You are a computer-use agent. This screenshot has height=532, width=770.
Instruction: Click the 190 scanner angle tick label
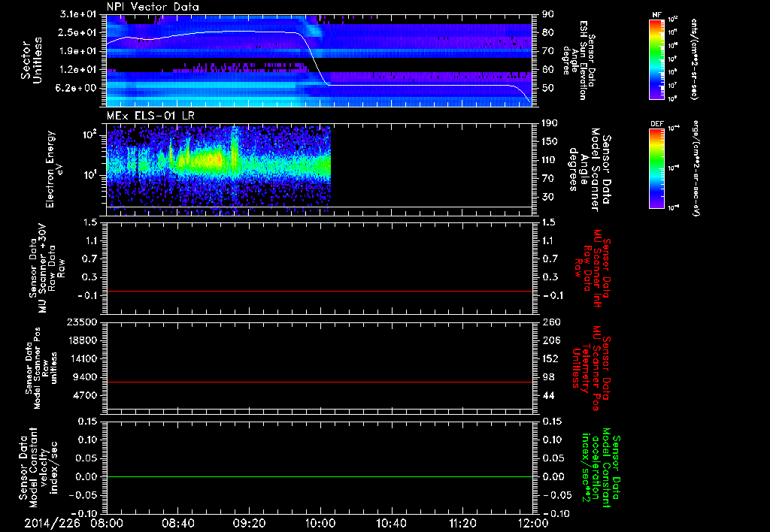pyautogui.click(x=551, y=123)
